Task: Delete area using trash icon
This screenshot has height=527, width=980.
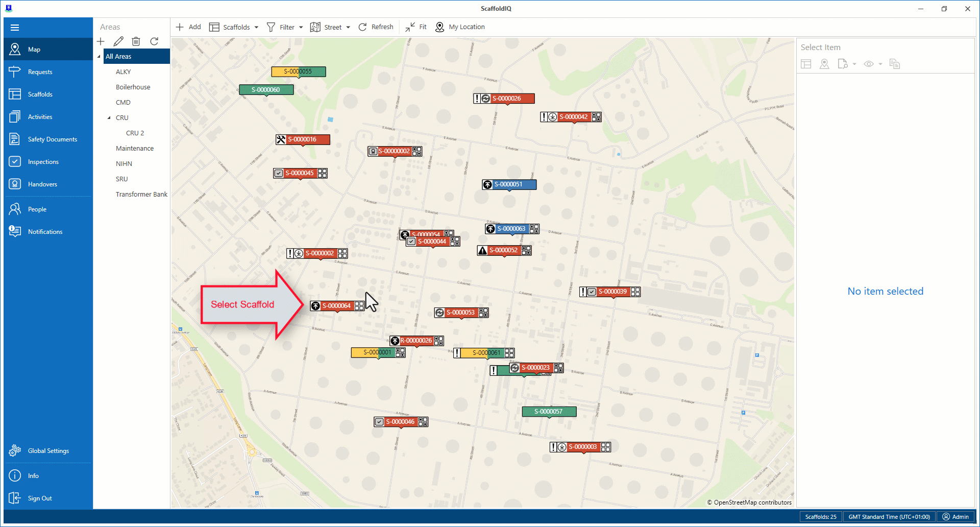Action: 136,41
